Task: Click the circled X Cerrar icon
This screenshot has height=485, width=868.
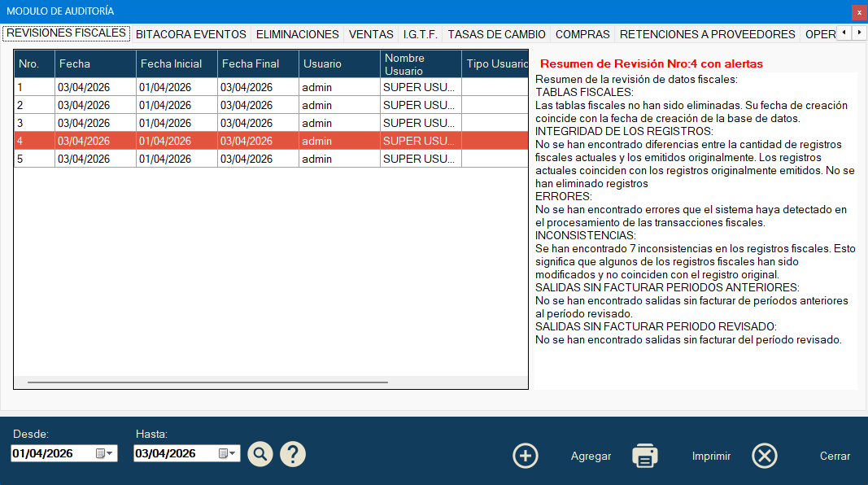Action: tap(765, 456)
